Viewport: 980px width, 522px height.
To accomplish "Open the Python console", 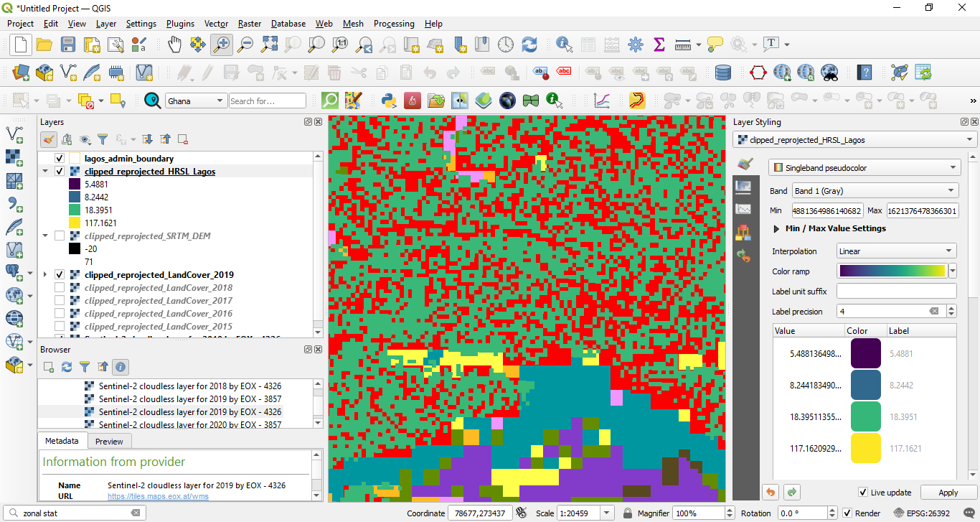I will (x=390, y=101).
